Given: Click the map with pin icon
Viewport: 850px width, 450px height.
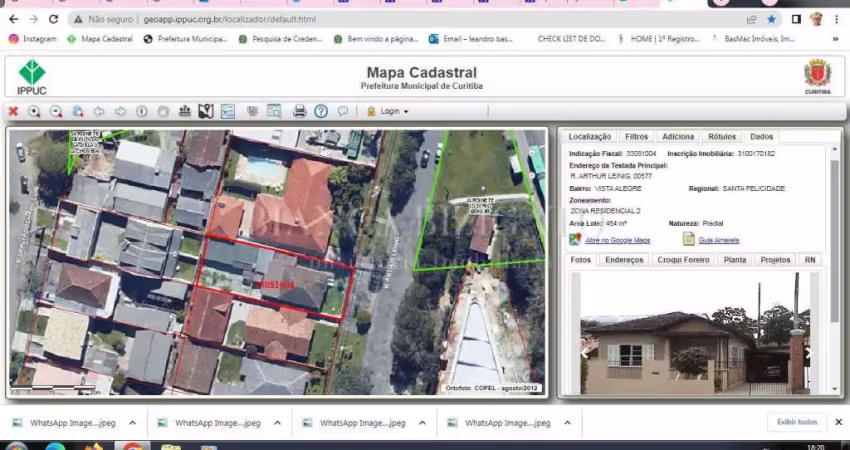Looking at the screenshot, I should pos(206,111).
